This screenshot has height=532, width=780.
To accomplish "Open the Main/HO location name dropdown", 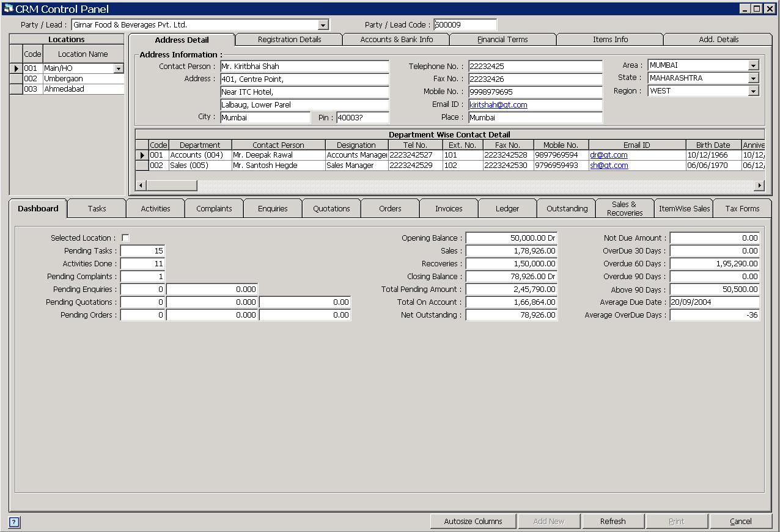I will click(119, 68).
